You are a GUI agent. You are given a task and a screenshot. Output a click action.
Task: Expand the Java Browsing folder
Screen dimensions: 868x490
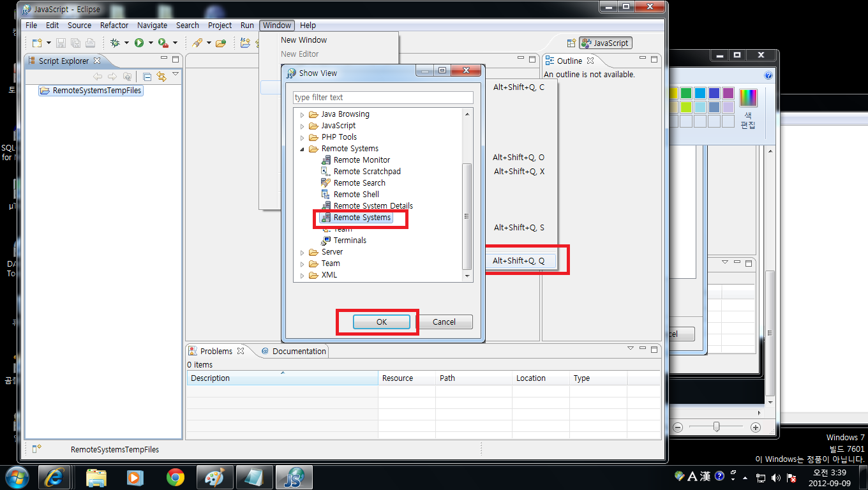(x=303, y=115)
